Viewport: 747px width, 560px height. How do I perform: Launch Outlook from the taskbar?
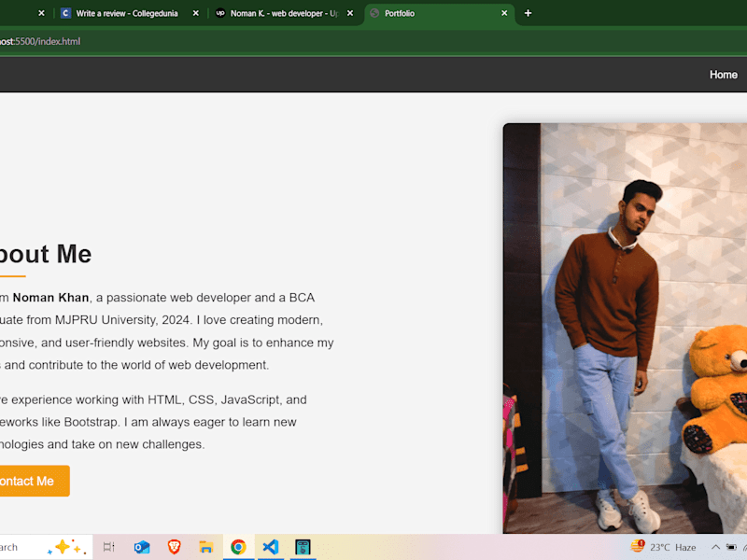click(x=142, y=547)
